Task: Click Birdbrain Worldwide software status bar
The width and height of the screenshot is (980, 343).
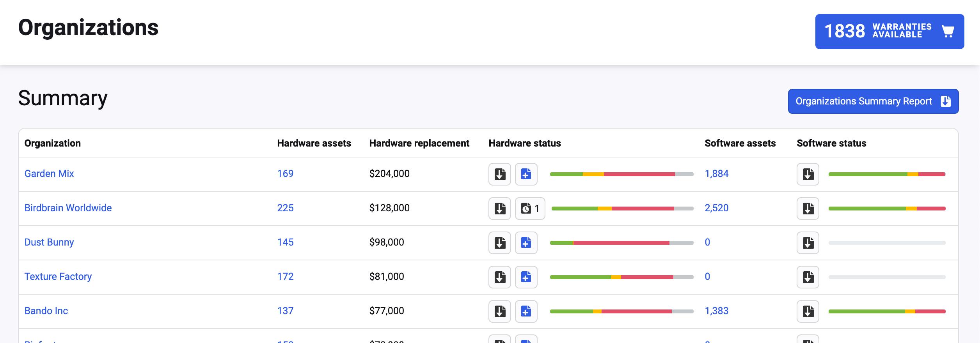Action: 887,209
